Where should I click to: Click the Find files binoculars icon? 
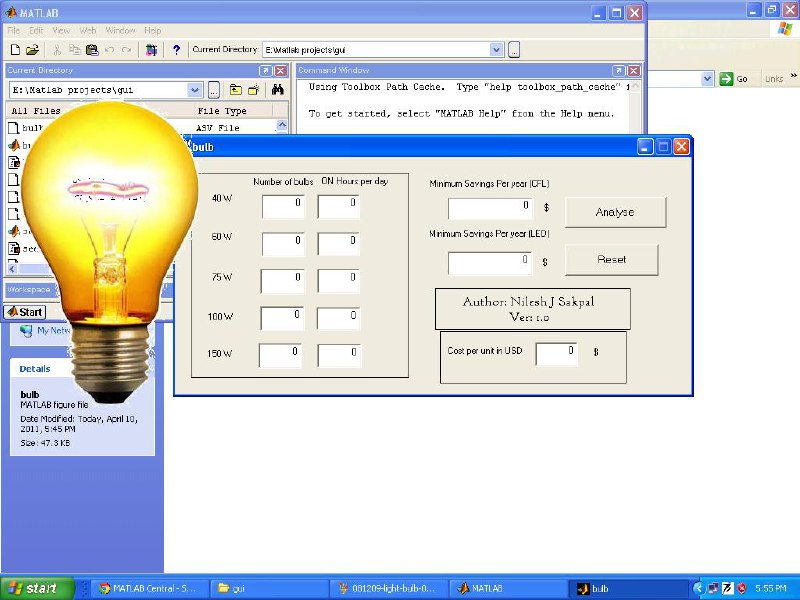pos(278,90)
